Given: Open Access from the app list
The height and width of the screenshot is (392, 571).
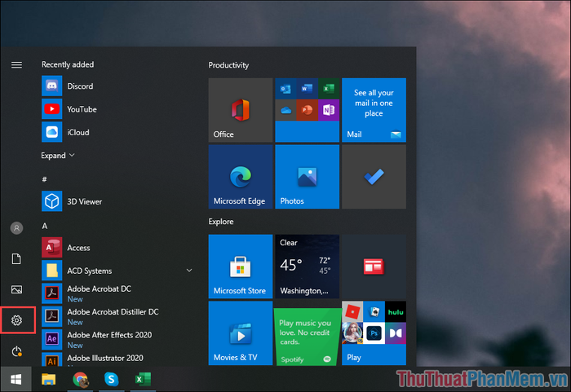Looking at the screenshot, I should pyautogui.click(x=117, y=248).
